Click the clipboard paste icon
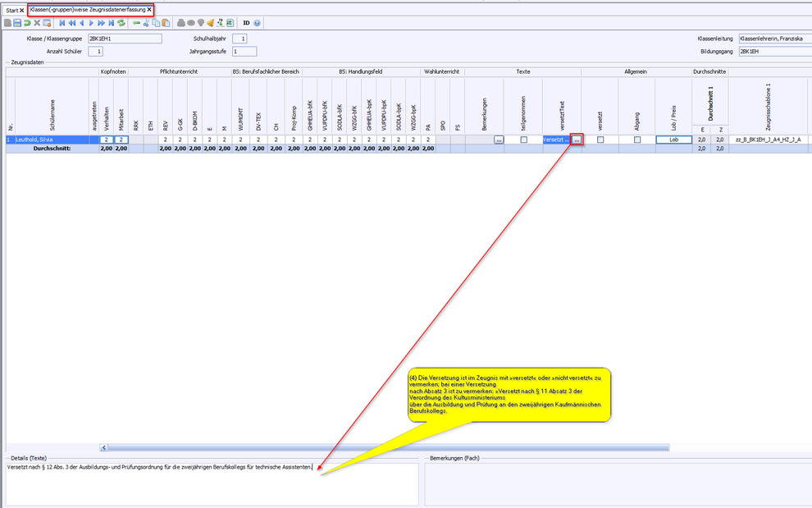 (166, 23)
